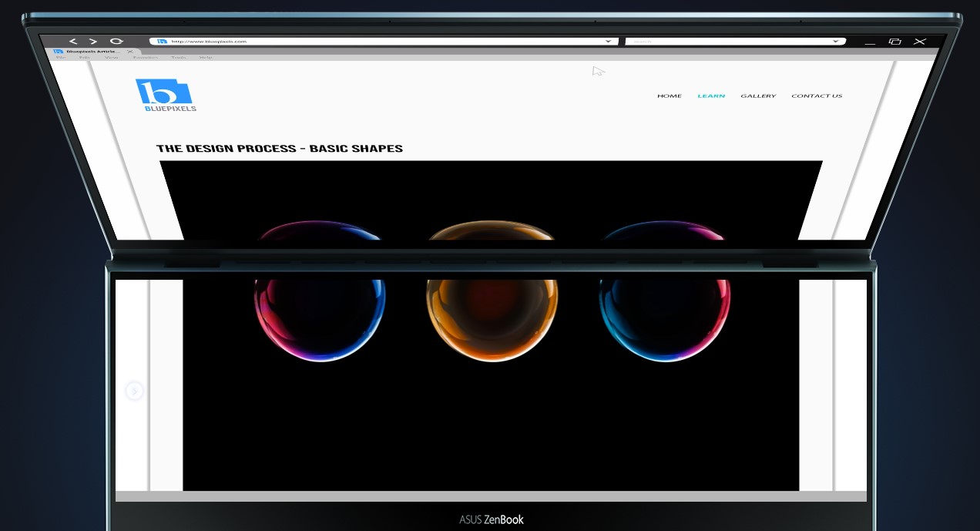Open the File menu

tap(60, 58)
